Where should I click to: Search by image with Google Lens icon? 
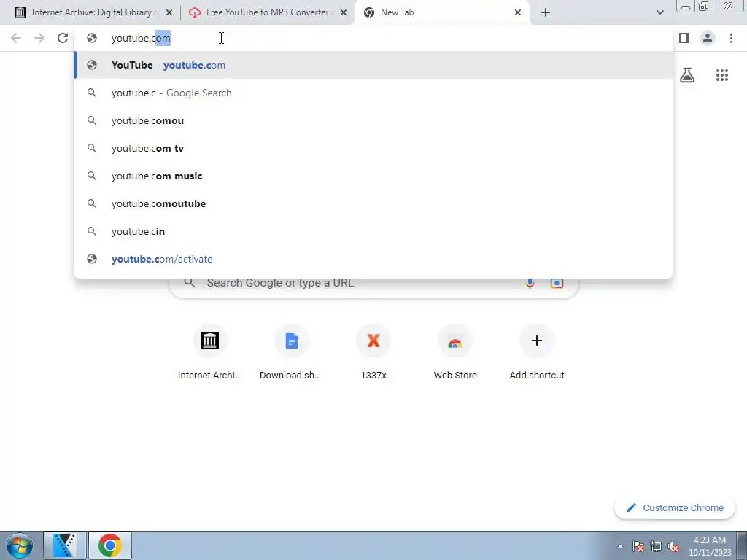point(557,283)
